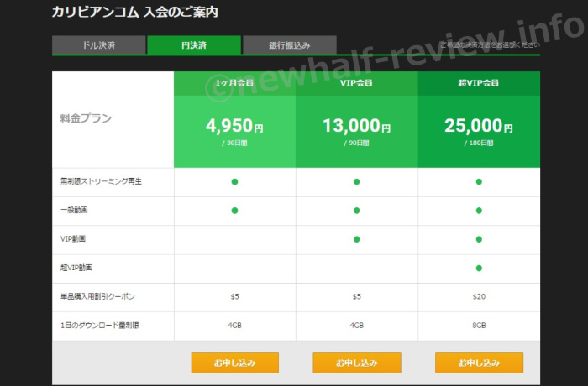Click the 4GB value under 1ヶ月会員
This screenshot has width=588, height=386.
(234, 326)
